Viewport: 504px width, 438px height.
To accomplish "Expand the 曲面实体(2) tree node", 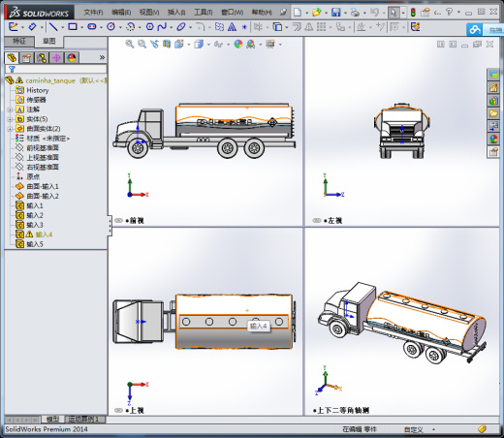I will pyautogui.click(x=10, y=129).
